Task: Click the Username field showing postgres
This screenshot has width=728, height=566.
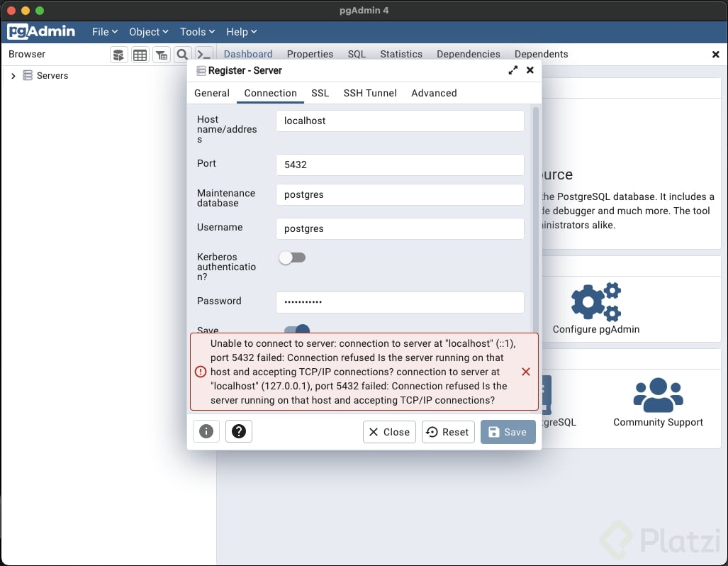Action: 400,228
